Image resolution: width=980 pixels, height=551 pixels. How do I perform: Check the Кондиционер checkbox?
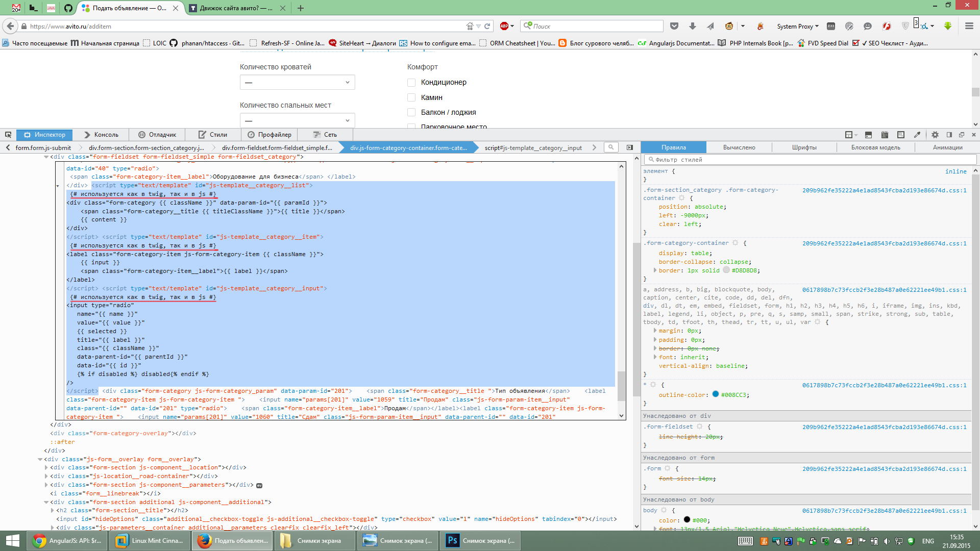[411, 82]
